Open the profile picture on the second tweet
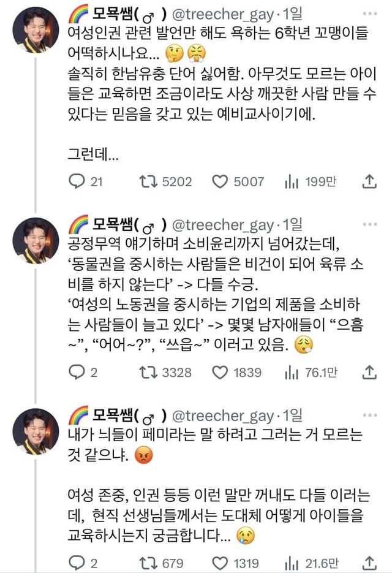The width and height of the screenshot is (392, 573). [36, 240]
